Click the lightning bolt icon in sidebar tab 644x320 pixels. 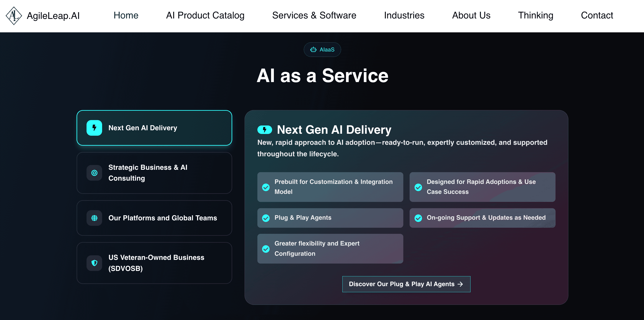pos(94,128)
